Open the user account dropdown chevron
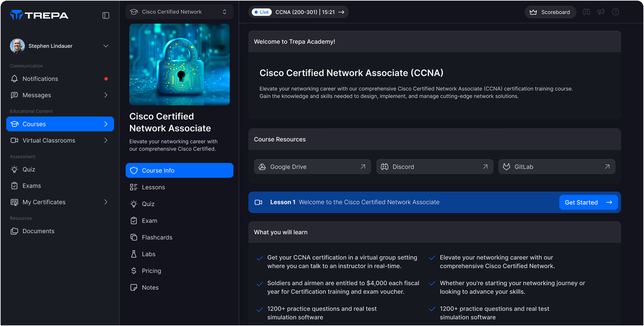 (106, 46)
